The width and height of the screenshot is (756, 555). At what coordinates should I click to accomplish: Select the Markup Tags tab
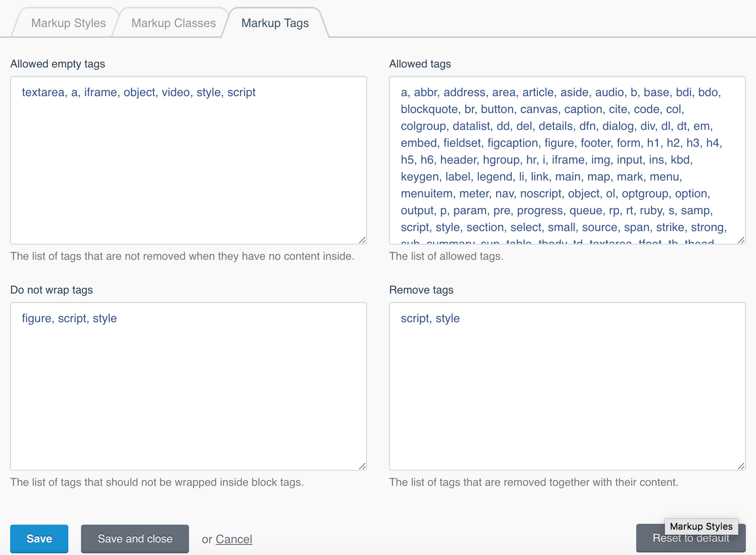click(275, 23)
